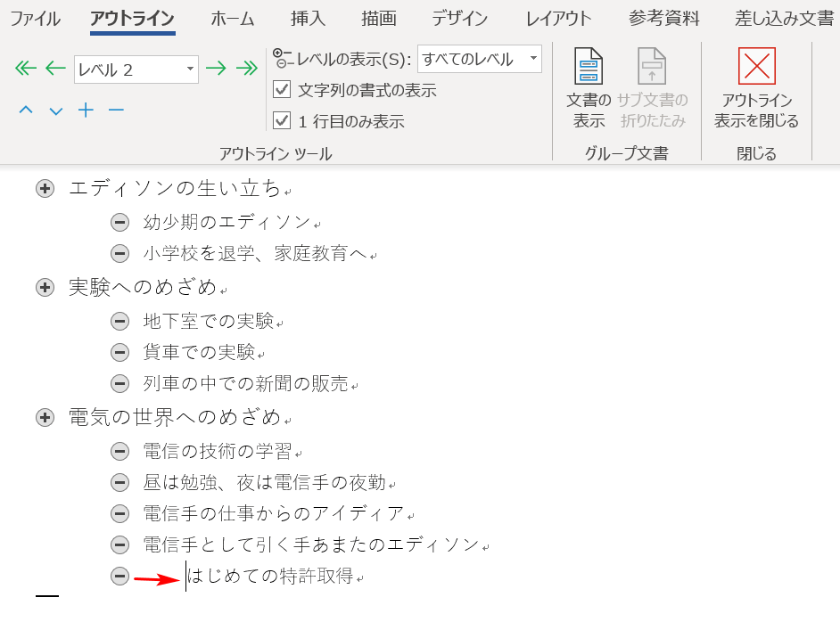
Task: Toggle 文字列の書式の表示 checkbox
Action: (282, 89)
